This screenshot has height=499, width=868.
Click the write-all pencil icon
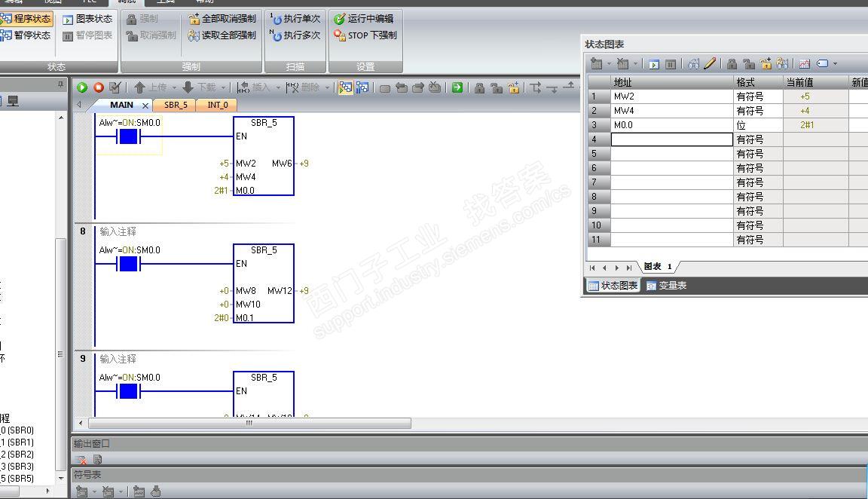pos(710,63)
